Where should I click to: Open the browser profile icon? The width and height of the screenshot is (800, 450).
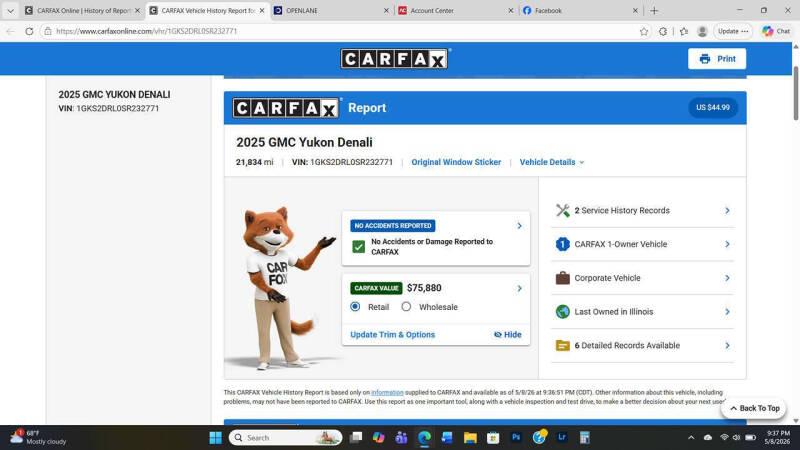(x=702, y=31)
